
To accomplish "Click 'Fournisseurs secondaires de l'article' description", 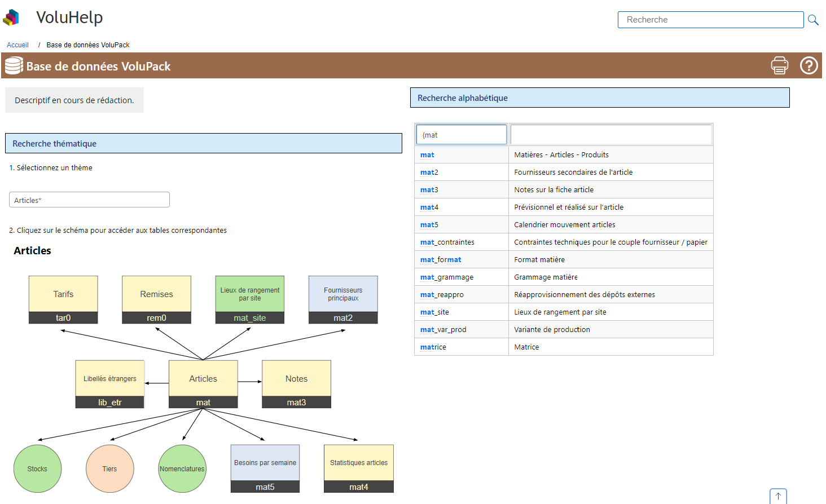I will click(573, 173).
